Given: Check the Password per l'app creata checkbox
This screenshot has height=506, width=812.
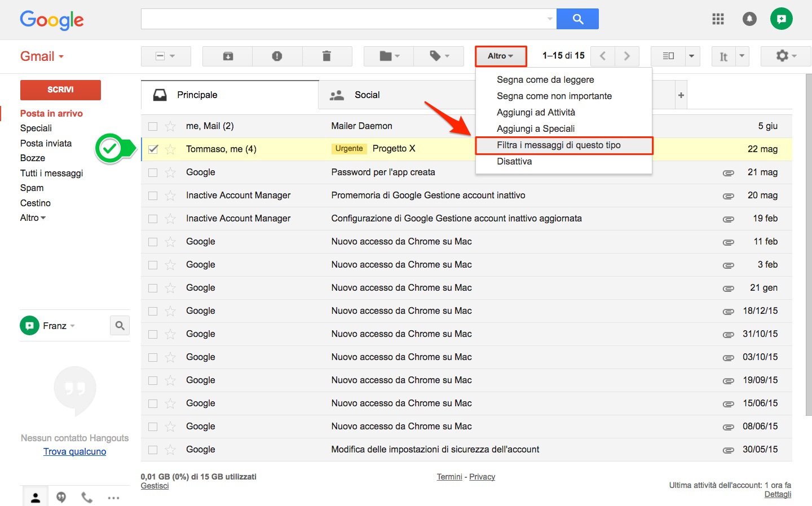Looking at the screenshot, I should coord(153,172).
